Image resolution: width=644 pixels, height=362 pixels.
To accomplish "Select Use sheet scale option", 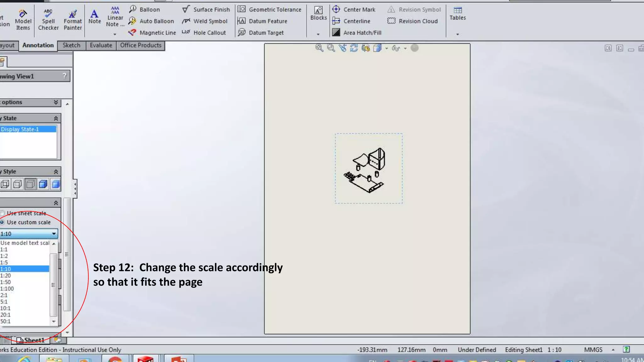I will 24,213.
